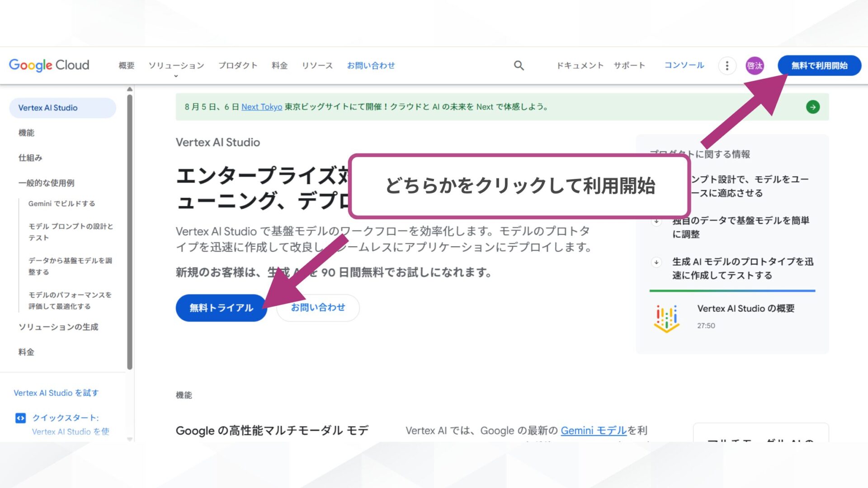
Task: Click the 無料で利用開始 button
Action: (819, 65)
